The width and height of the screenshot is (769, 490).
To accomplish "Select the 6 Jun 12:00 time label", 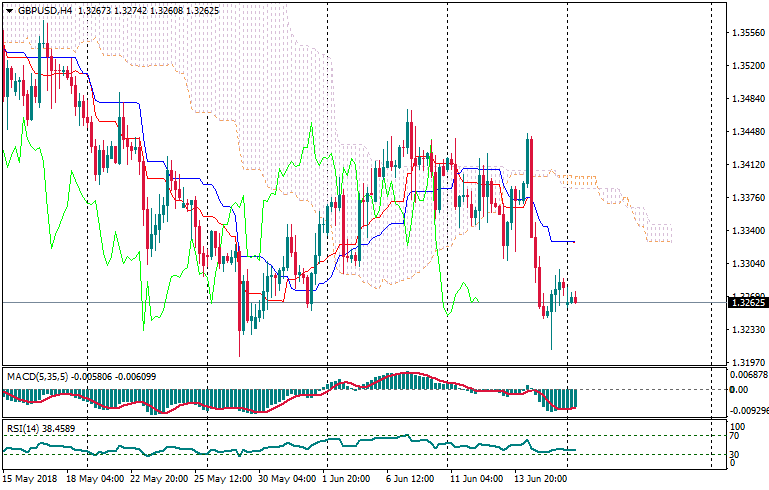I will point(412,479).
